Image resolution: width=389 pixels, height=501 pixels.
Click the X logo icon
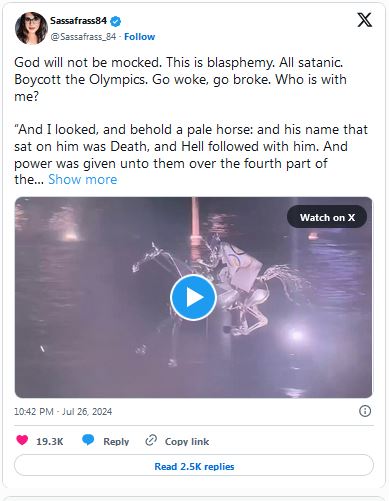click(364, 20)
